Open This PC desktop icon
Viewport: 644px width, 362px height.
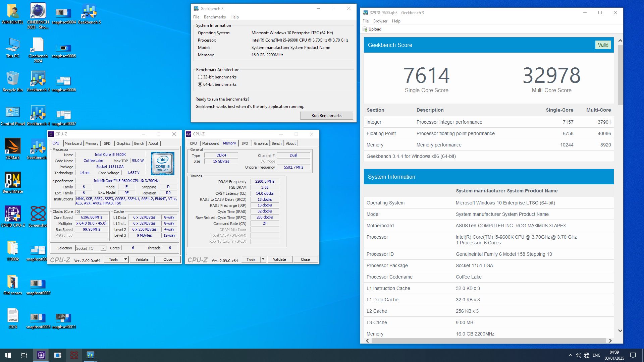pyautogui.click(x=13, y=48)
